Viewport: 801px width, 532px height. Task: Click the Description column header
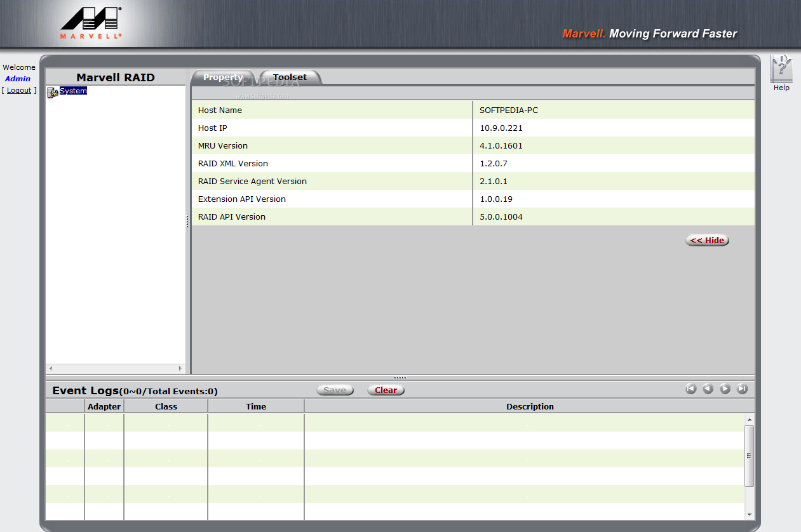click(530, 406)
